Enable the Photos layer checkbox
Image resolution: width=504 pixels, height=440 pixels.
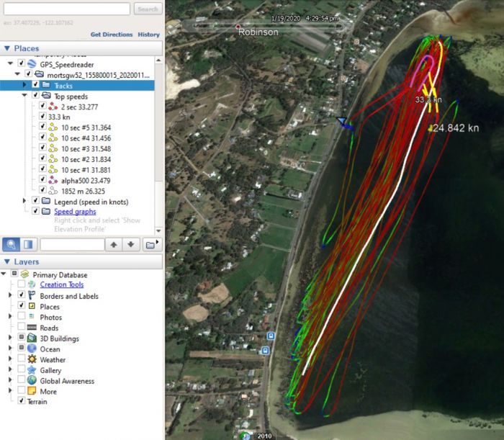[x=21, y=316]
